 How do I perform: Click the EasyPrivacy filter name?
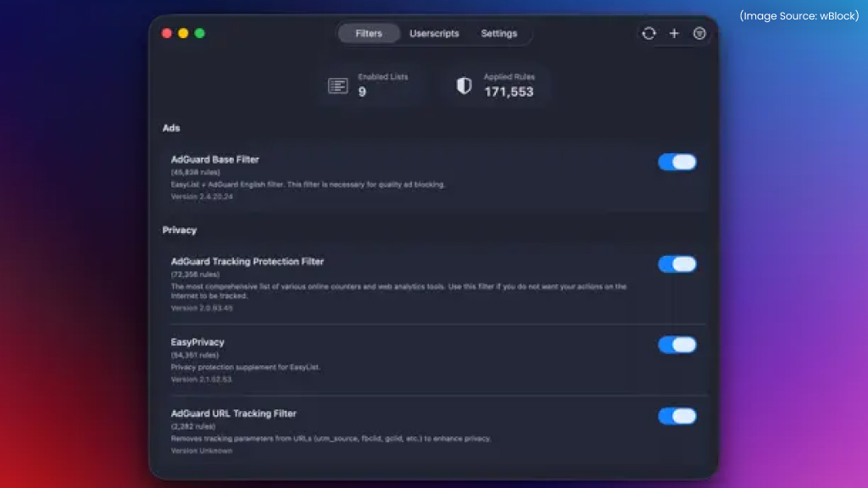tap(197, 342)
